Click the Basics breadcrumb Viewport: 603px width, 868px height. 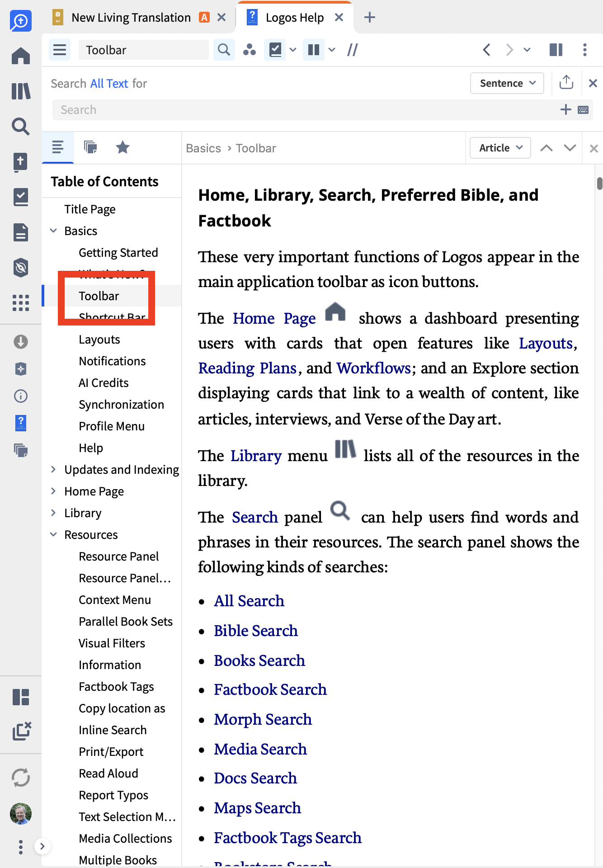tap(203, 148)
